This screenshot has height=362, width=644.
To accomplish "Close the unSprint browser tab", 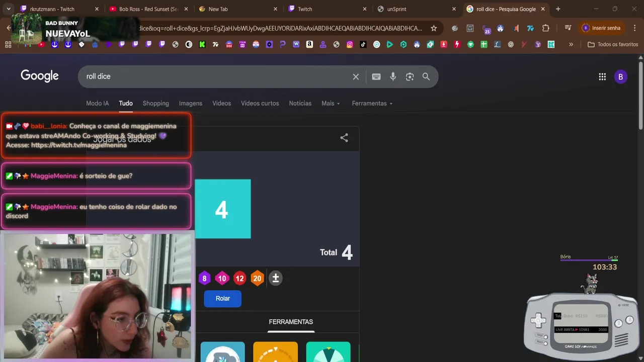I will [454, 9].
